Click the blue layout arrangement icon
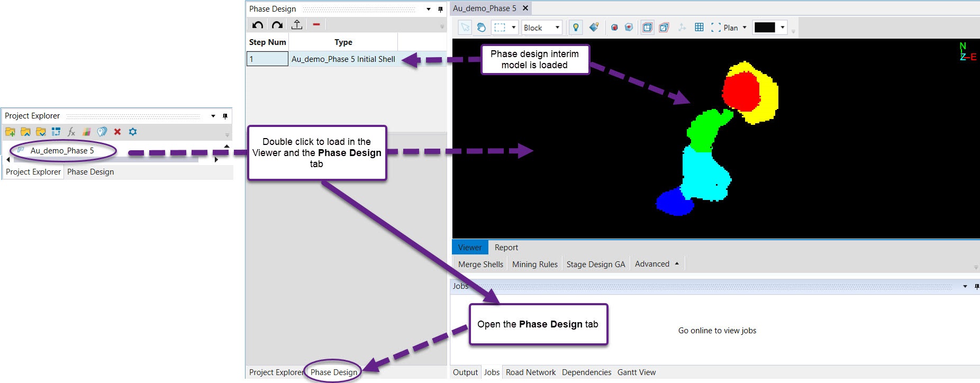 coord(56,132)
